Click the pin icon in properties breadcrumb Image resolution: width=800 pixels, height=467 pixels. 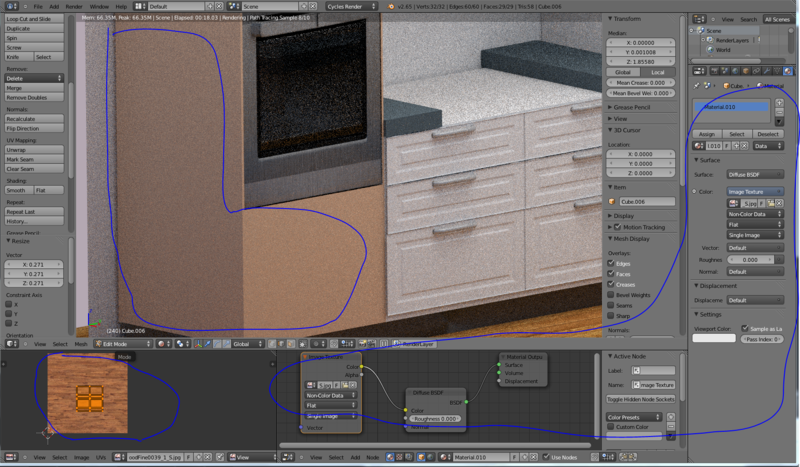point(696,86)
